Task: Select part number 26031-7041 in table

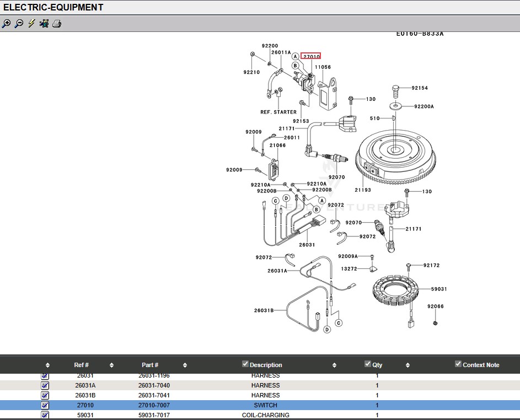Action: pyautogui.click(x=154, y=395)
